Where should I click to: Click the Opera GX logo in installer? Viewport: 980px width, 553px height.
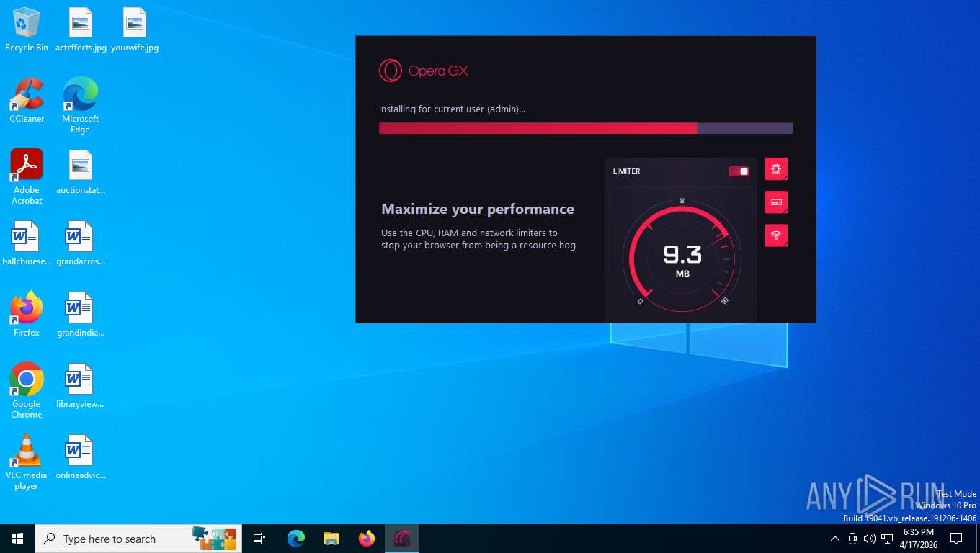click(x=424, y=71)
